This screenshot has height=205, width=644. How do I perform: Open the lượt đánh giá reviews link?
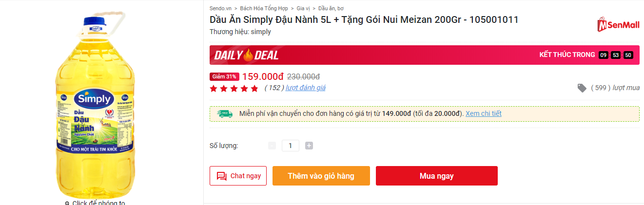[306, 88]
